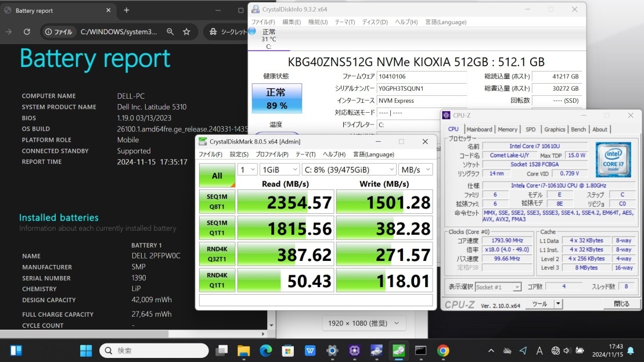Open the drive dropdown showing C: 8%
Image resolution: width=644 pixels, height=362 pixels.
(349, 170)
